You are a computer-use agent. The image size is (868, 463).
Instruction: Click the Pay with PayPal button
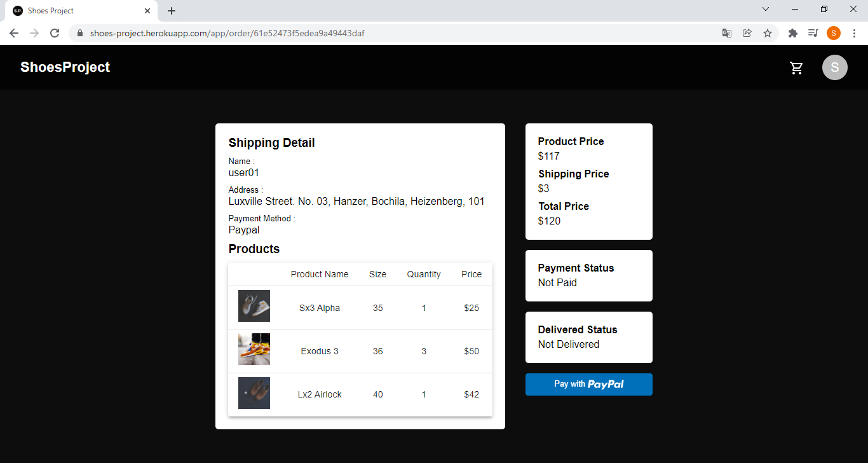[588, 384]
